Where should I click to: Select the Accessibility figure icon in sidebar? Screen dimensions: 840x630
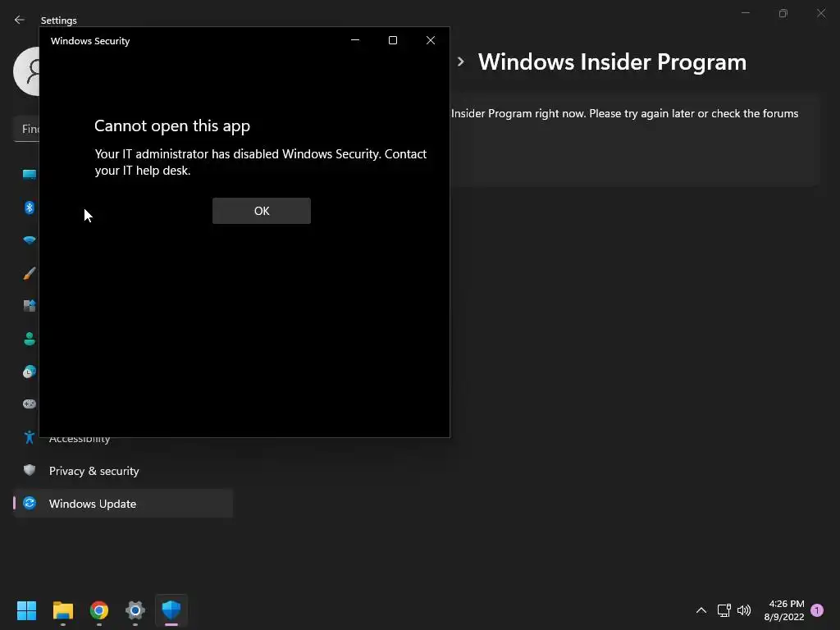point(30,437)
